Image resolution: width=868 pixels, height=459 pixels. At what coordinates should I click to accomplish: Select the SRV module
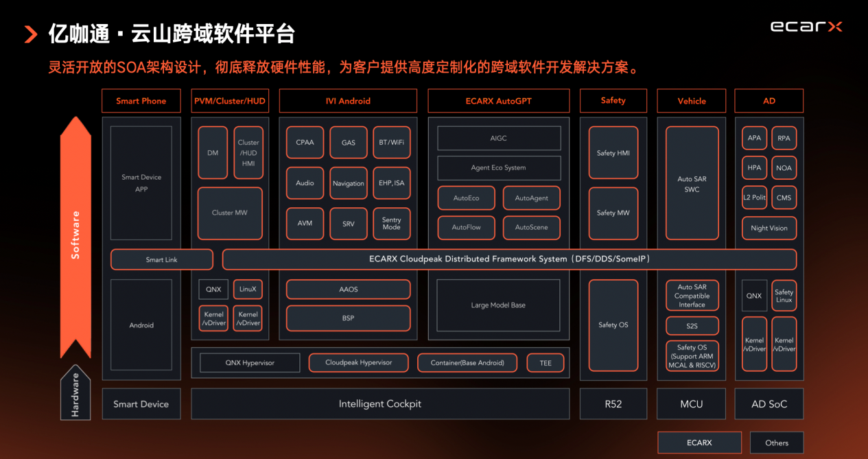(349, 224)
